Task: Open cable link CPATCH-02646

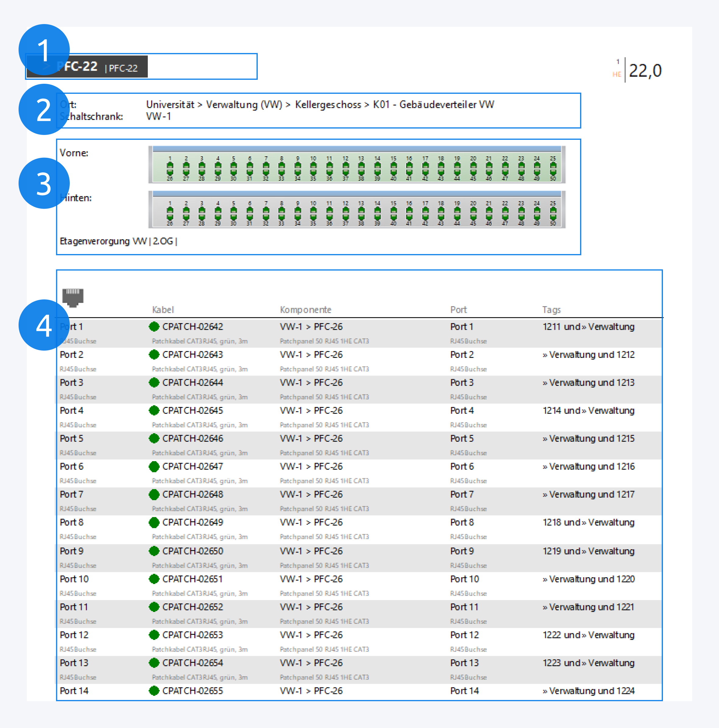Action: tap(193, 439)
